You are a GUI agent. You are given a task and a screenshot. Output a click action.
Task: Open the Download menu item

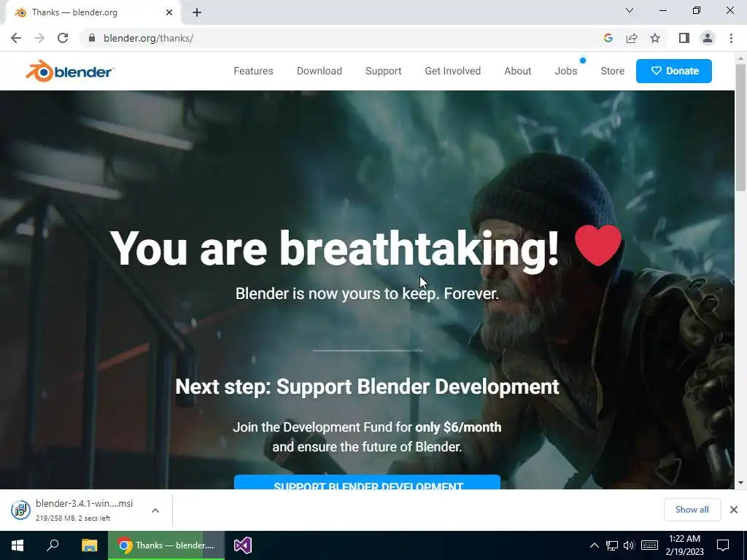tap(320, 71)
